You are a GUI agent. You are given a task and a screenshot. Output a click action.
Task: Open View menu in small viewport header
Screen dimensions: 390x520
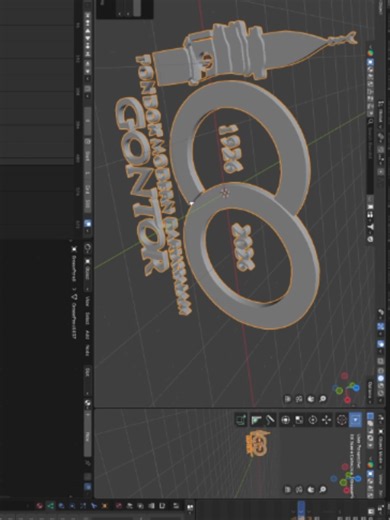point(380,479)
